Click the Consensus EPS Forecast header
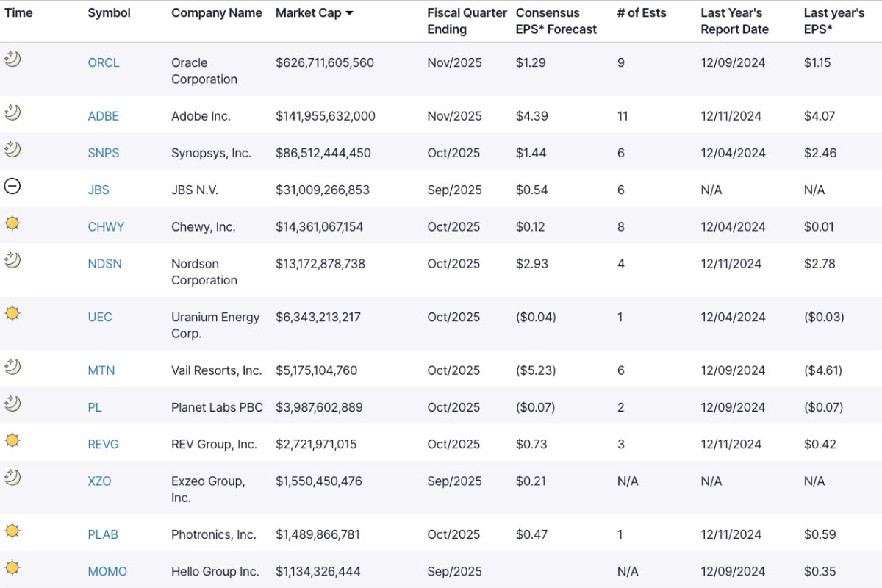Viewport: 882px width, 588px height. pyautogui.click(x=556, y=21)
